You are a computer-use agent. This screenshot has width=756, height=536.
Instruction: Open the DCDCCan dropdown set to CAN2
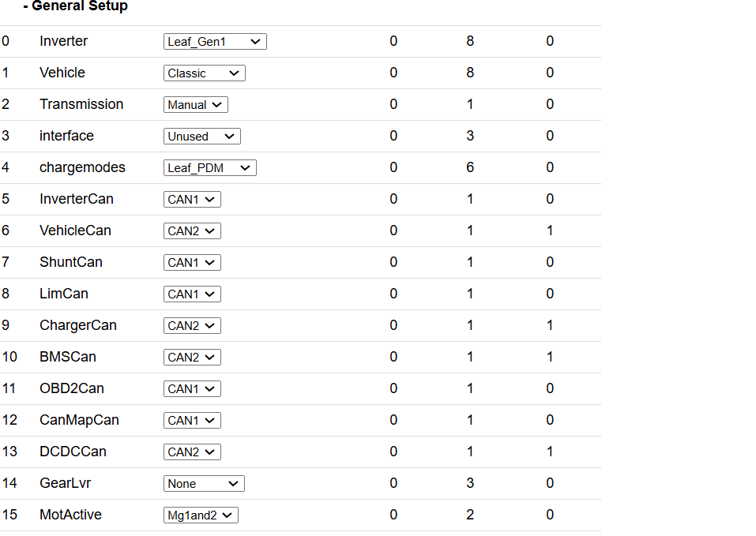point(192,452)
